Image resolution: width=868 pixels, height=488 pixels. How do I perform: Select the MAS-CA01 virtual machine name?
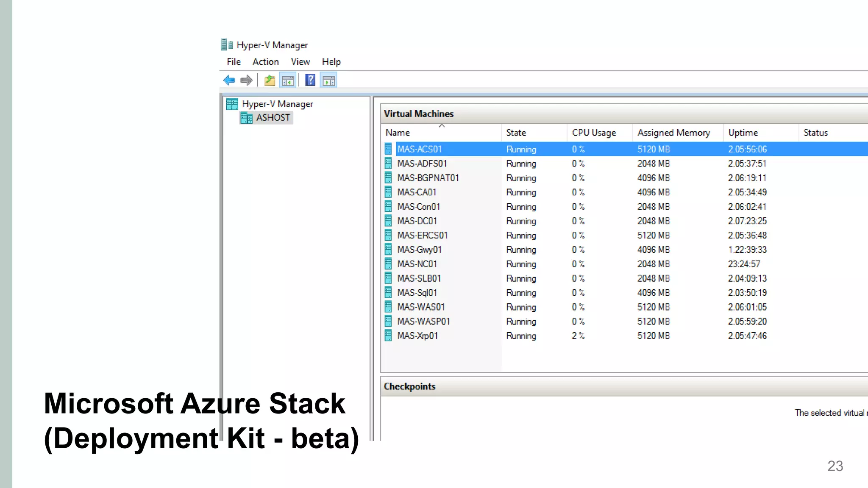click(417, 192)
